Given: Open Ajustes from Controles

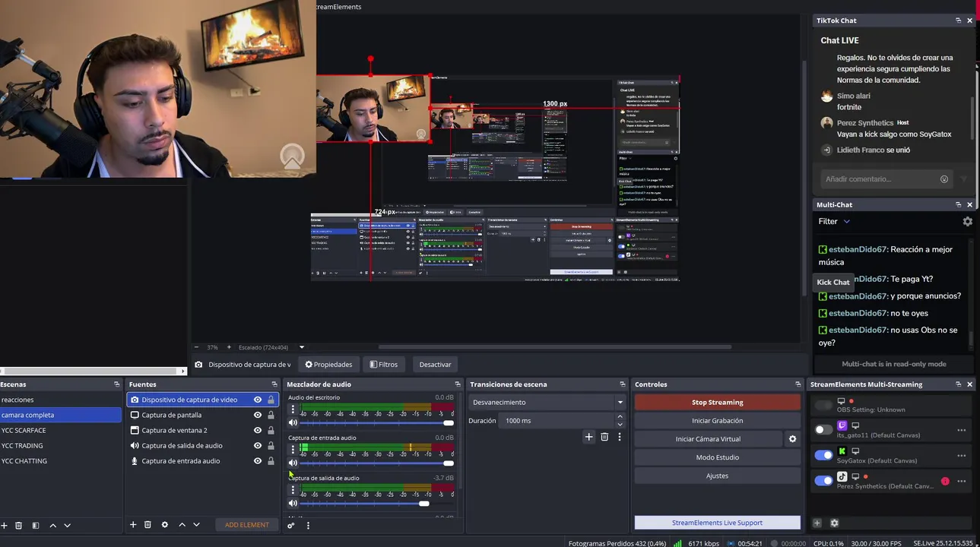Looking at the screenshot, I should [717, 476].
